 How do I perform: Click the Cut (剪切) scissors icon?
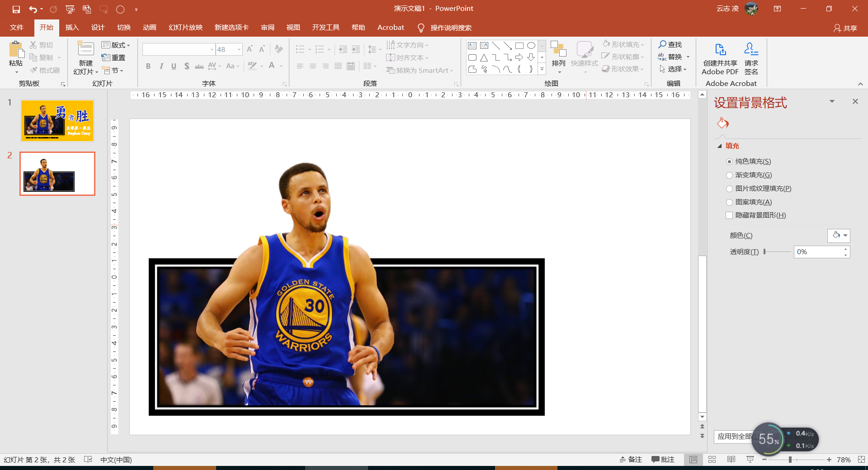click(x=33, y=45)
